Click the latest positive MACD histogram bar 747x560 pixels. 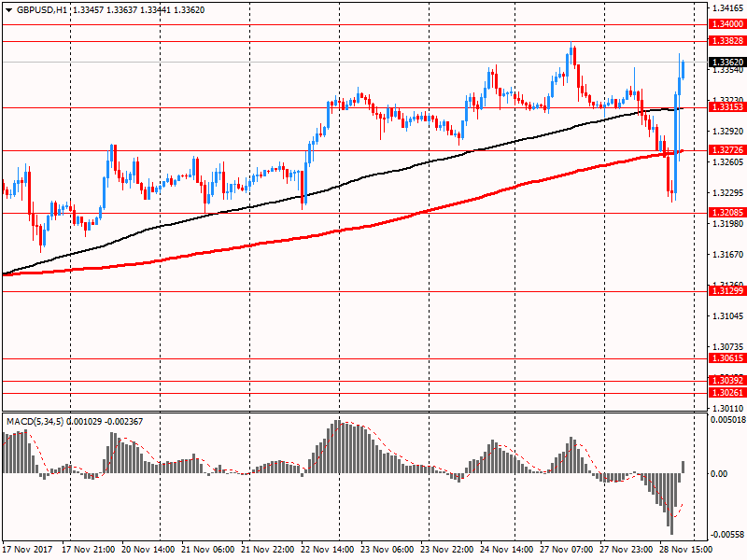tap(684, 467)
